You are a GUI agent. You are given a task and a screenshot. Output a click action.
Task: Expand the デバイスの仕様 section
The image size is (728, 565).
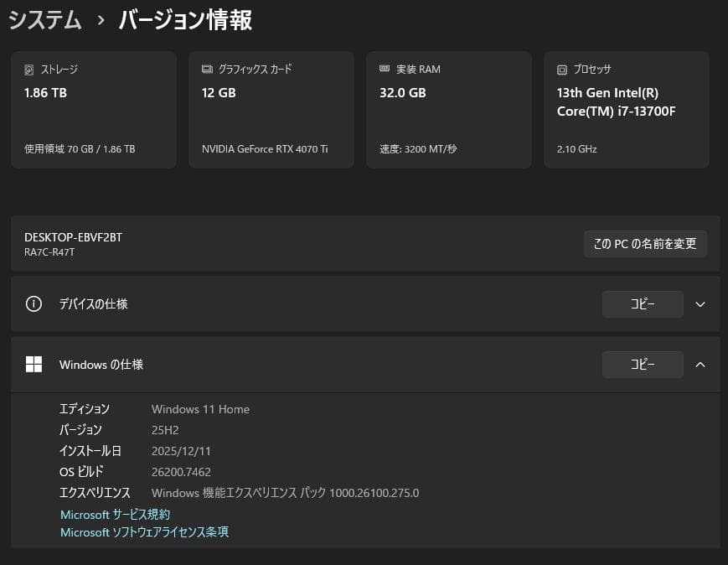(700, 305)
